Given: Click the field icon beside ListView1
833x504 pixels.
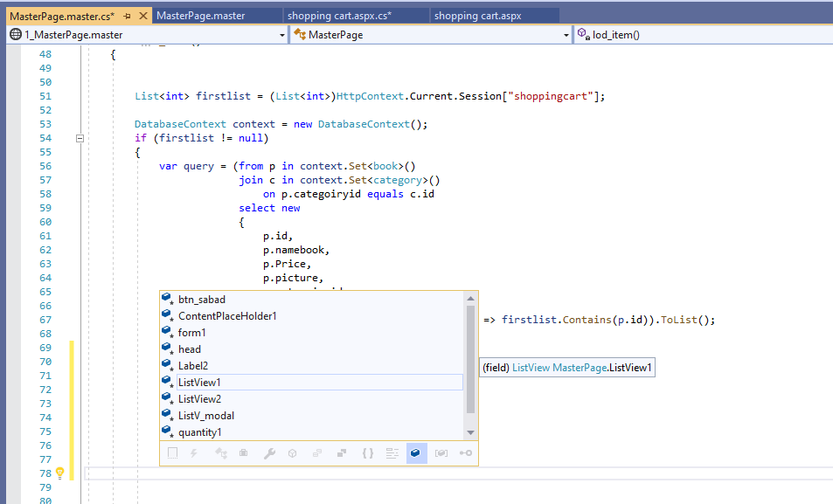Looking at the screenshot, I should 168,382.
